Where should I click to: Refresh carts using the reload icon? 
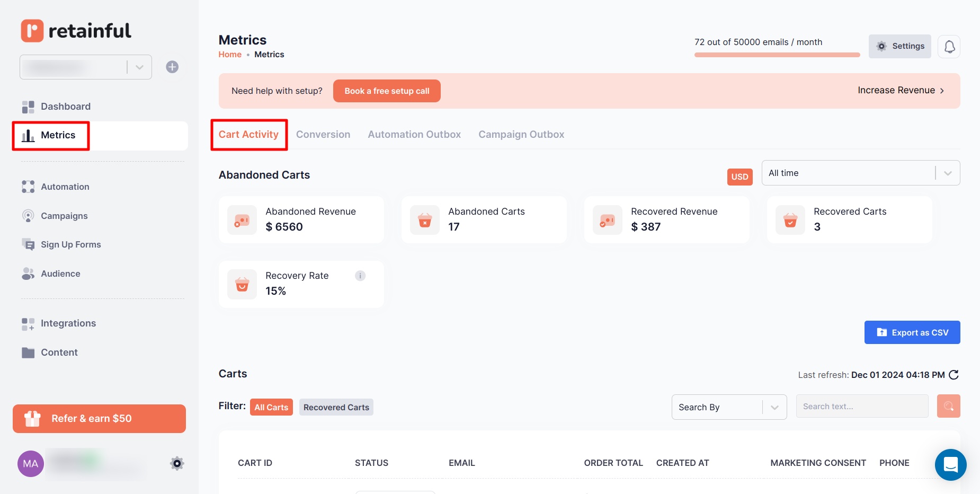tap(954, 375)
